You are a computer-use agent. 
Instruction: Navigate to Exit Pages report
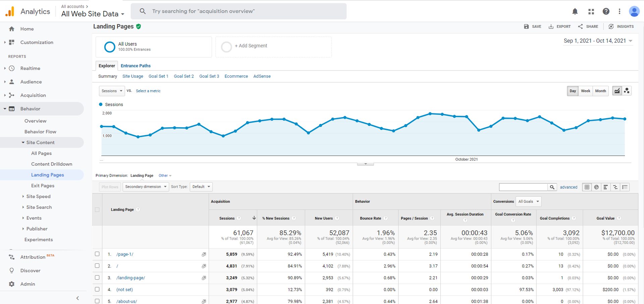point(42,185)
